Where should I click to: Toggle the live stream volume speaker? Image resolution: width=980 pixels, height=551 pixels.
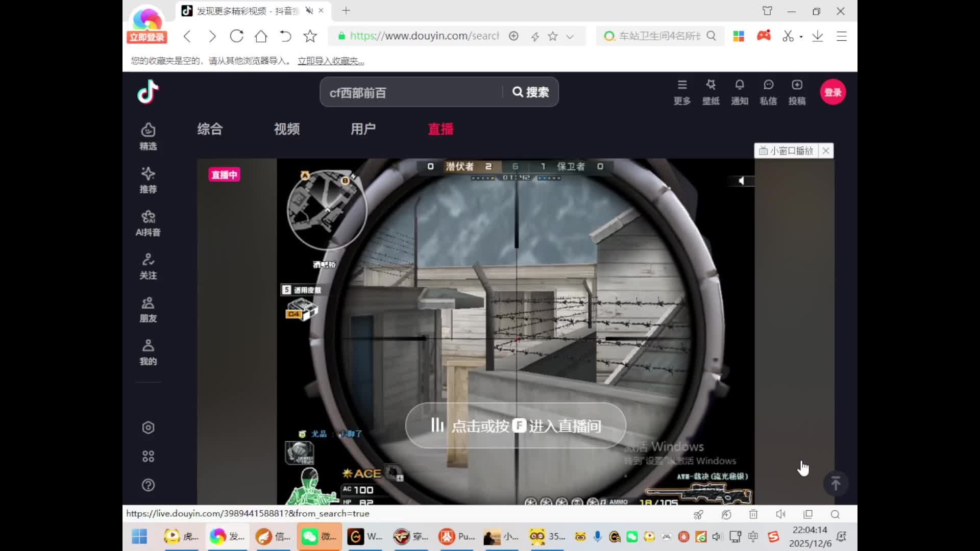[742, 181]
